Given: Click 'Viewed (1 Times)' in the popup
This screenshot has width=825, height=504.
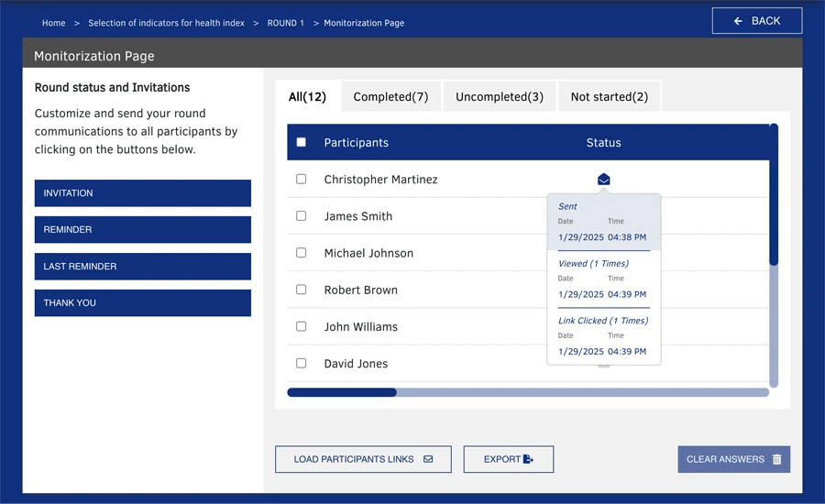Looking at the screenshot, I should (593, 264).
